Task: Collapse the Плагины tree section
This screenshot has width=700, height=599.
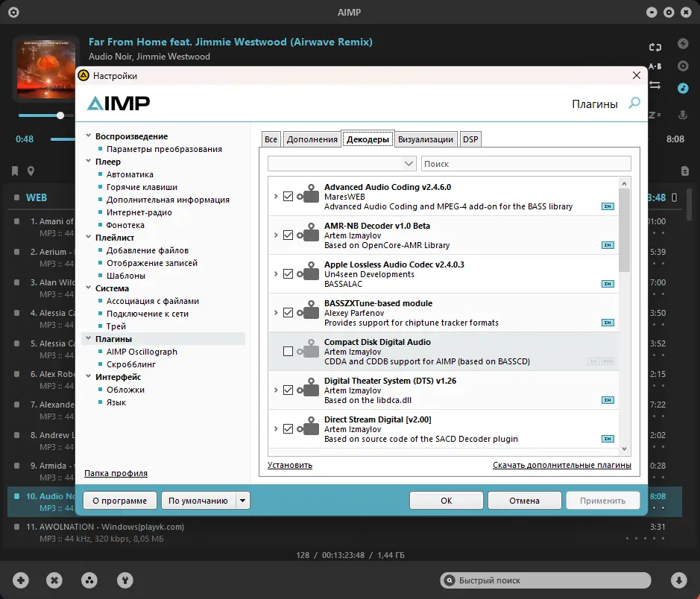Action: pos(89,338)
